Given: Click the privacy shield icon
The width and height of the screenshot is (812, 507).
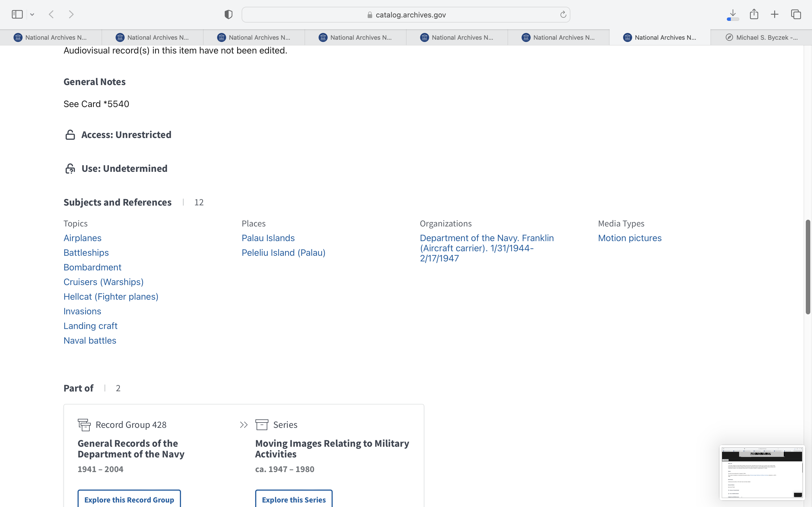Looking at the screenshot, I should tap(228, 14).
